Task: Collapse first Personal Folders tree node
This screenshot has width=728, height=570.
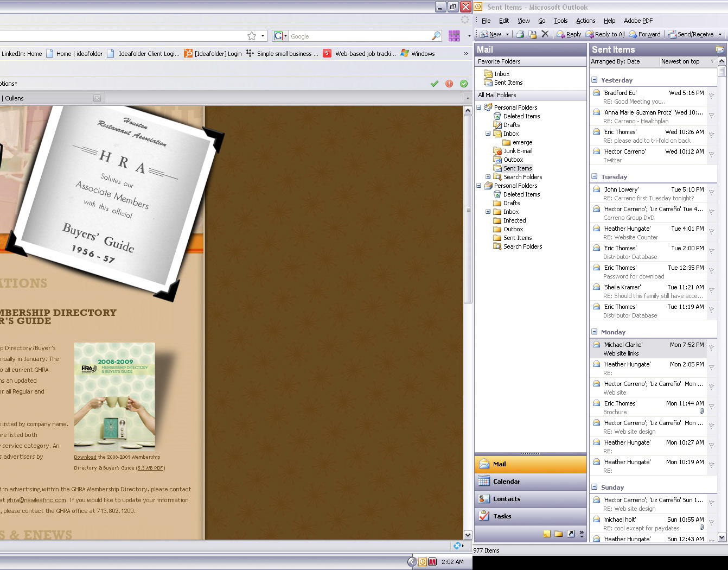Action: point(479,107)
